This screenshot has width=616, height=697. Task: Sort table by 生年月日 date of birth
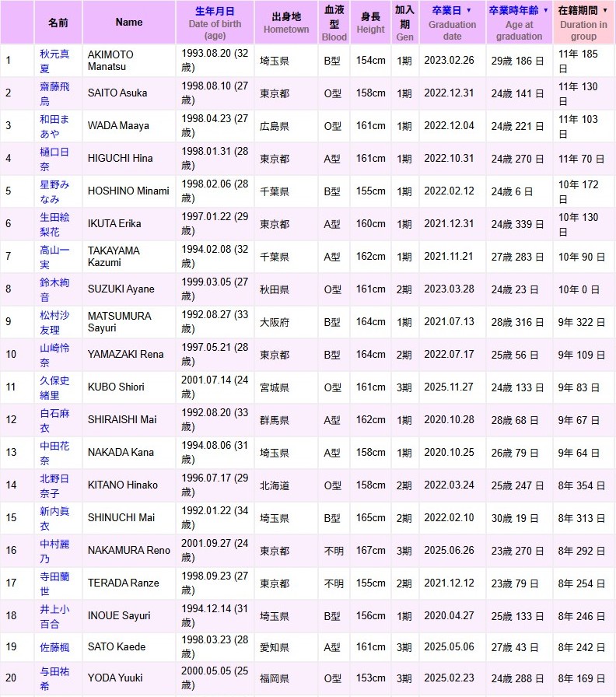coord(215,11)
